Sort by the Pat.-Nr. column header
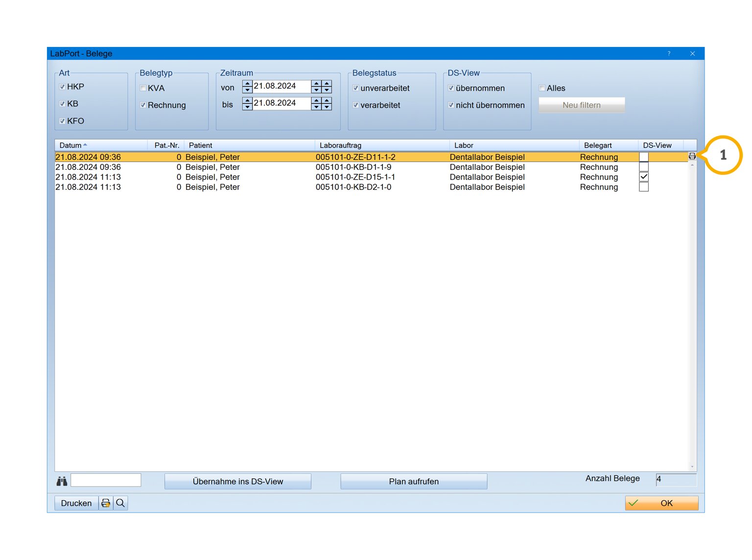752x560 pixels. point(166,145)
